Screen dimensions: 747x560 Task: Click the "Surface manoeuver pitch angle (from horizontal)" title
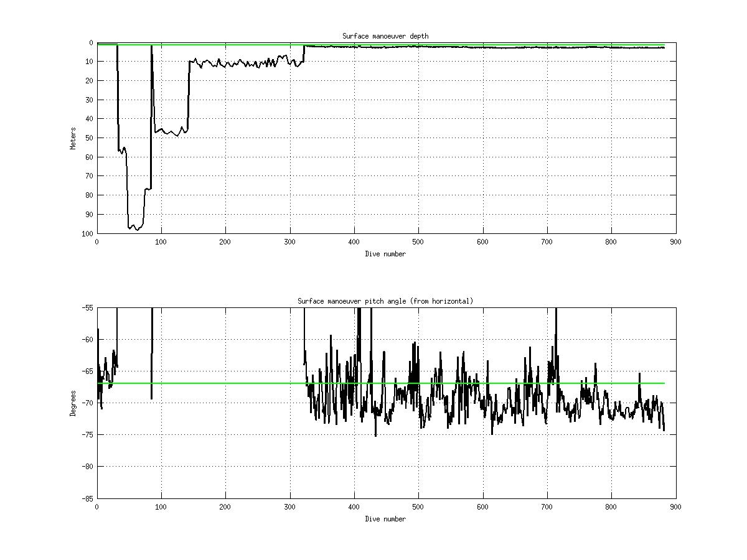(x=385, y=301)
